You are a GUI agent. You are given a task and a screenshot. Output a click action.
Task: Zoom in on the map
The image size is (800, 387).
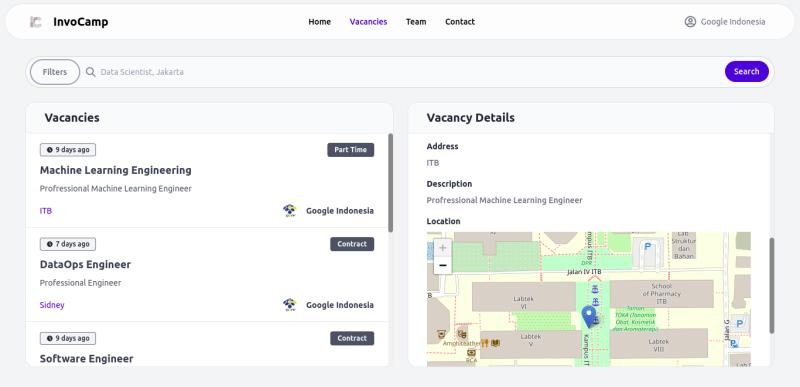pyautogui.click(x=442, y=248)
